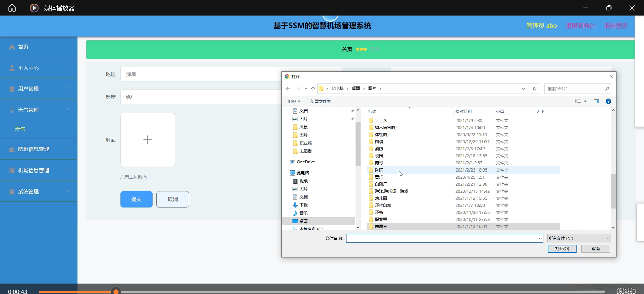Collapse 天气管理 sidebar menu
Image resolution: width=644 pixels, height=294 pixels.
pyautogui.click(x=39, y=110)
